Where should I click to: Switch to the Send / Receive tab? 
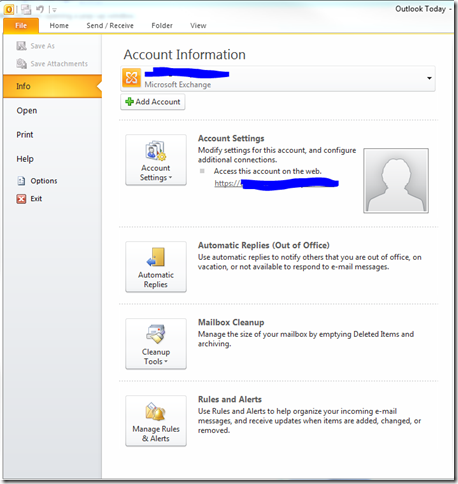point(110,26)
